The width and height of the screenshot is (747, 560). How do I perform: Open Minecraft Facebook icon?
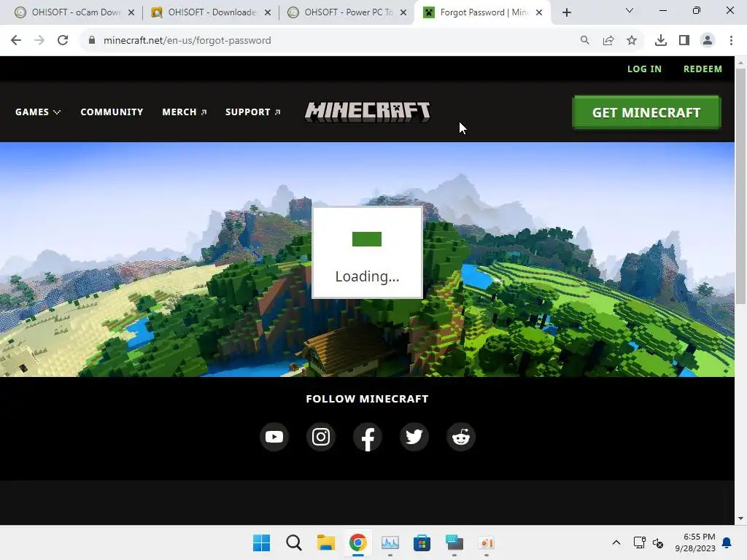tap(368, 437)
